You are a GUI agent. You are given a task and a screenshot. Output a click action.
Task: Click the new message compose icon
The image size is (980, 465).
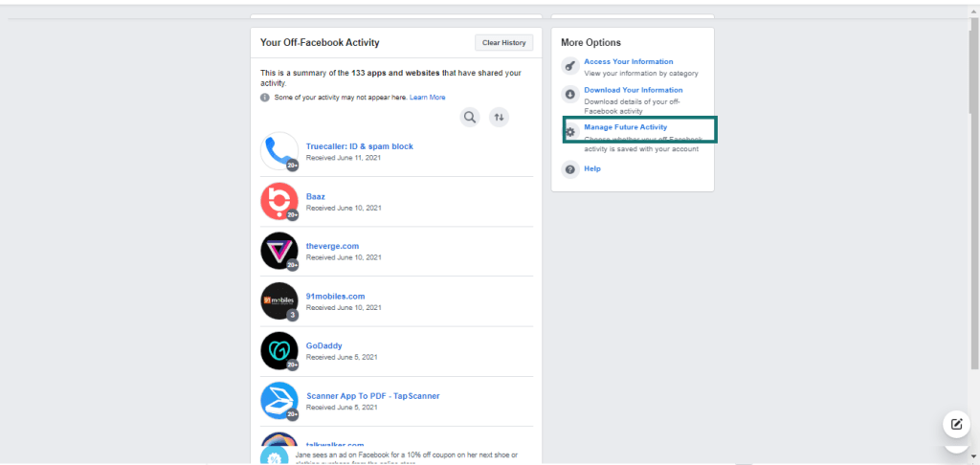[x=956, y=425]
